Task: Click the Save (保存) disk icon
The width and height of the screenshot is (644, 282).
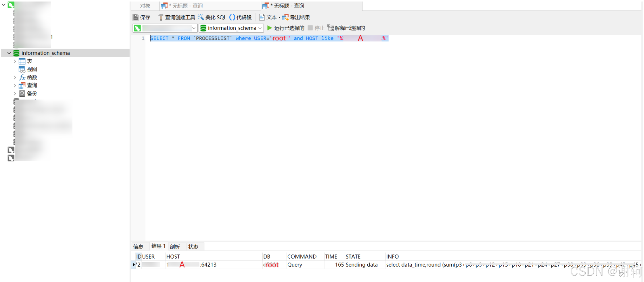Action: coord(135,17)
